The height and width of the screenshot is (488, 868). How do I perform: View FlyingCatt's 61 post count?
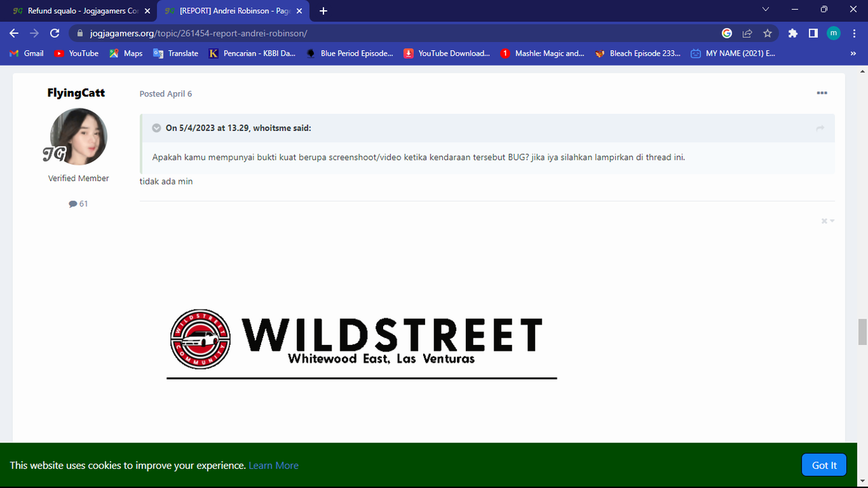[79, 203]
